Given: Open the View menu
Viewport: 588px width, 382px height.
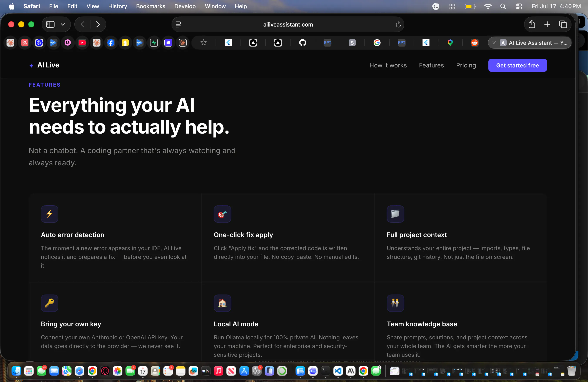Looking at the screenshot, I should (93, 6).
